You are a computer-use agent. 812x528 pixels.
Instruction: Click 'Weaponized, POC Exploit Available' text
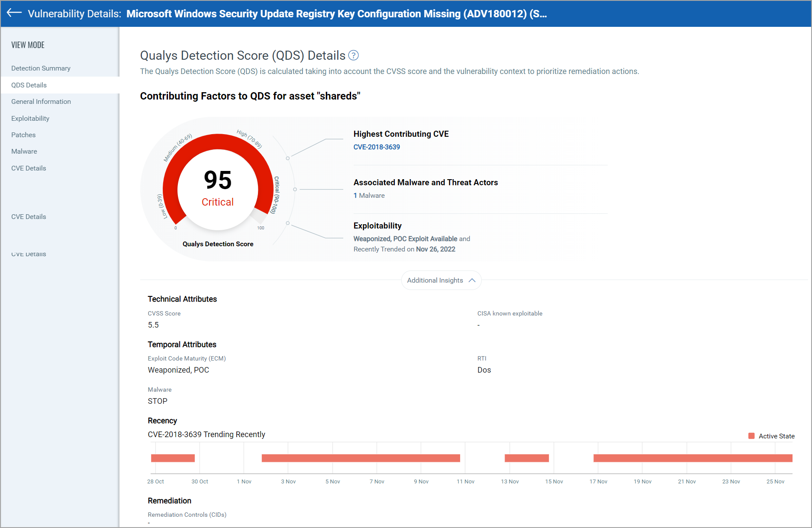405,239
